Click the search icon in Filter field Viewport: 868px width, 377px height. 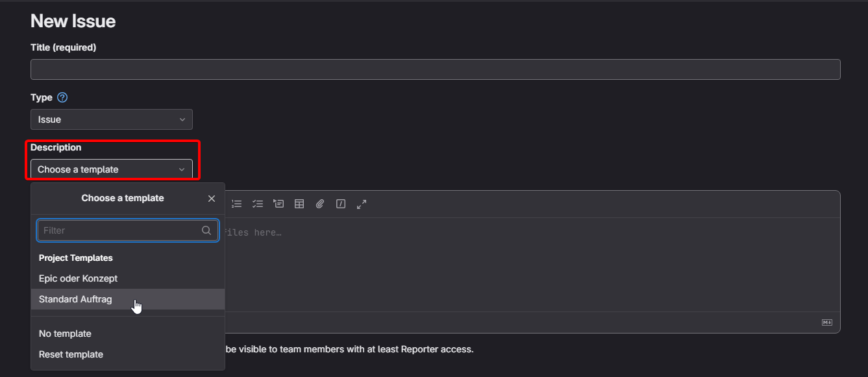206,230
